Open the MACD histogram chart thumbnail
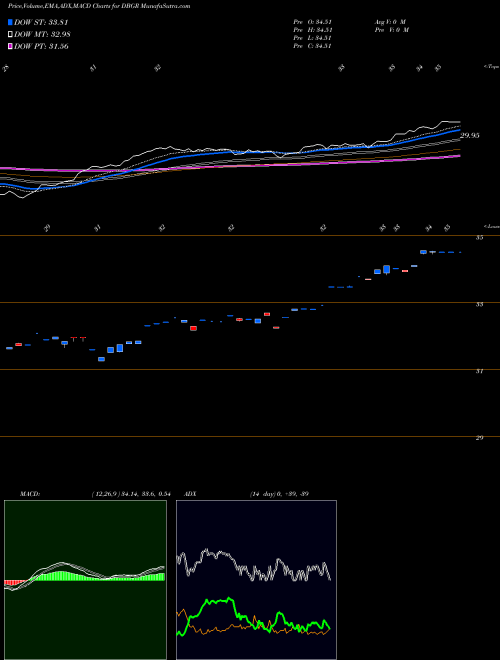Image resolution: width=500 pixels, height=660 pixels. (x=85, y=580)
